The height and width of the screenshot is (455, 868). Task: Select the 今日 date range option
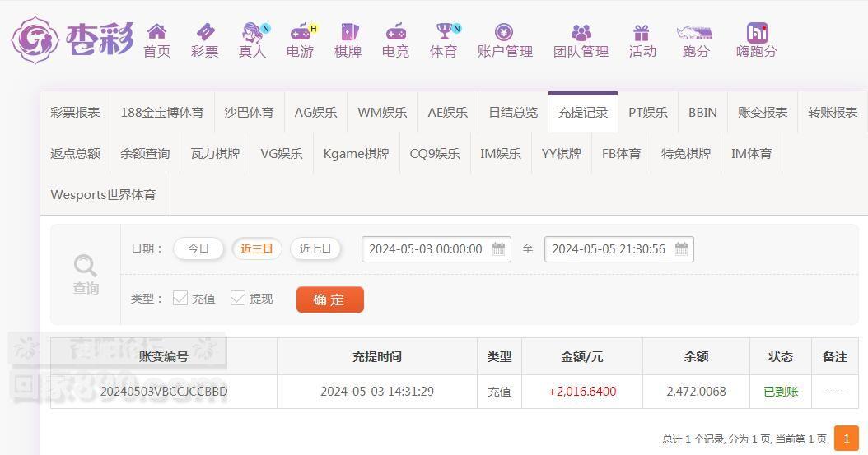[198, 248]
